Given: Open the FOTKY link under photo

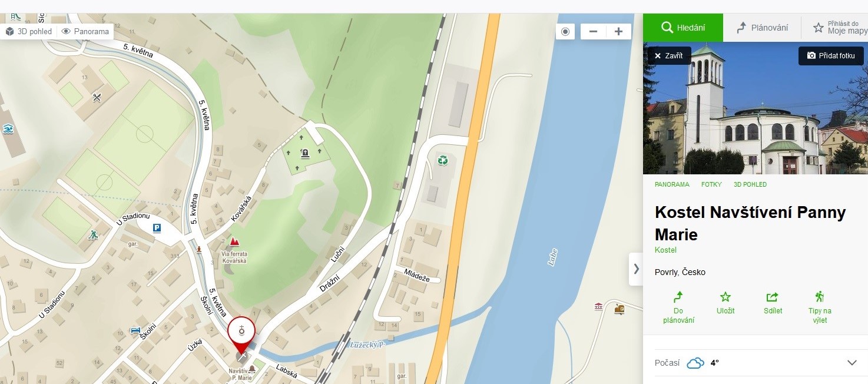Looking at the screenshot, I should [x=711, y=184].
